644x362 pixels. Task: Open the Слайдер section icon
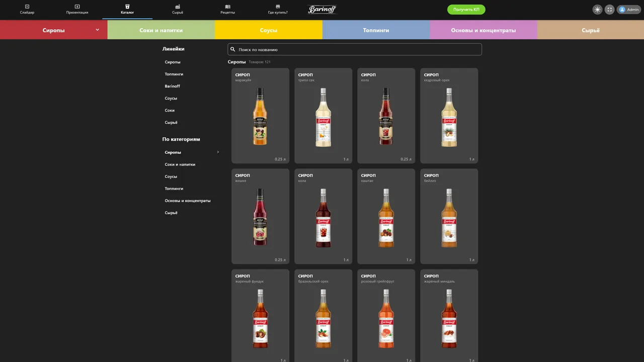27,7
